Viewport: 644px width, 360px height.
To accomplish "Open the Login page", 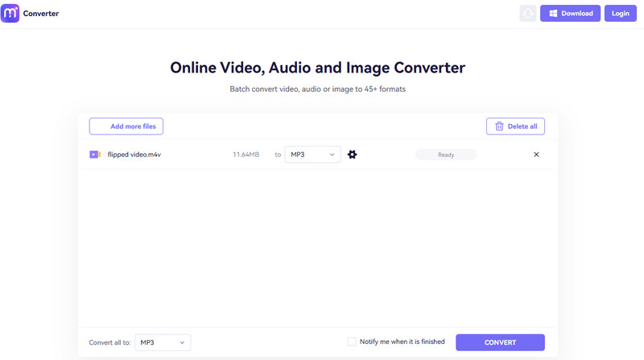I will pyautogui.click(x=620, y=14).
